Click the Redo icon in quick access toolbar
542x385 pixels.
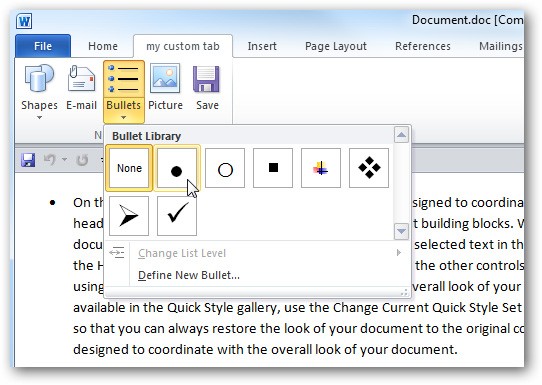click(x=82, y=160)
